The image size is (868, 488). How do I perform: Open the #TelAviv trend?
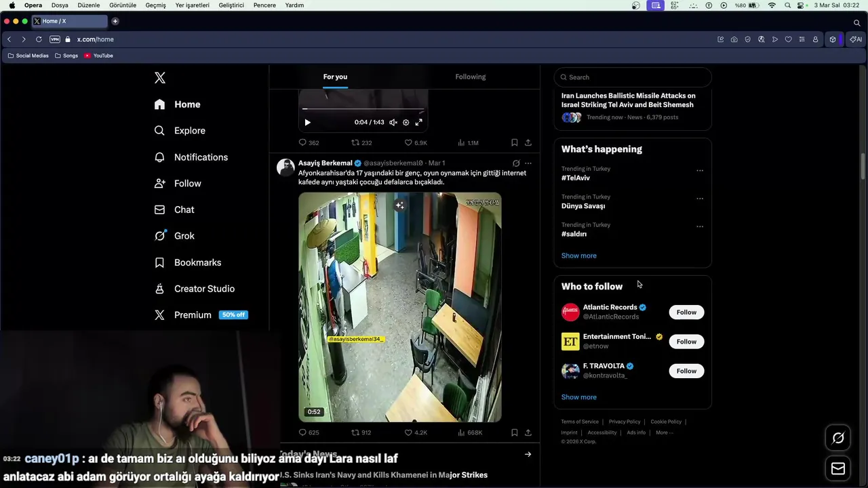576,178
